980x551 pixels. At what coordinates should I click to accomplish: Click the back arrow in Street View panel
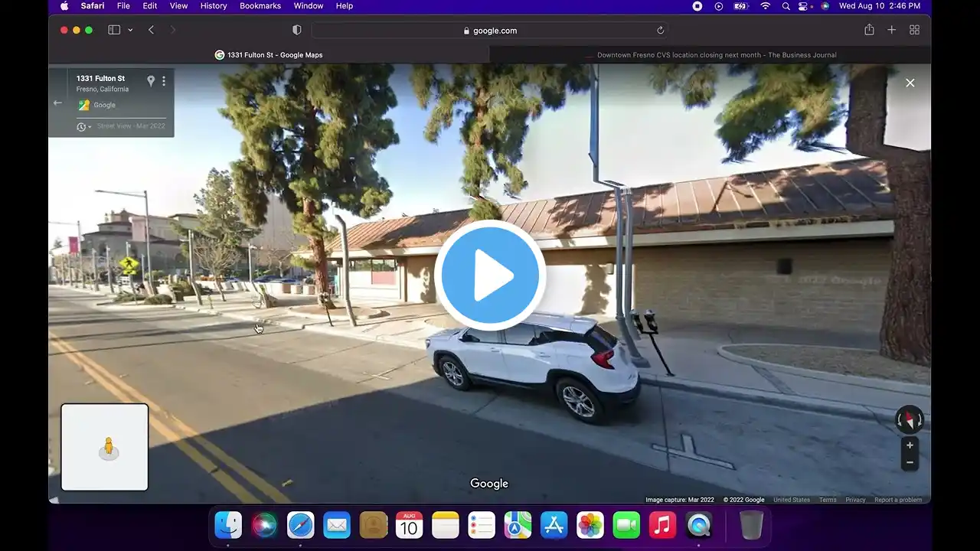coord(57,103)
